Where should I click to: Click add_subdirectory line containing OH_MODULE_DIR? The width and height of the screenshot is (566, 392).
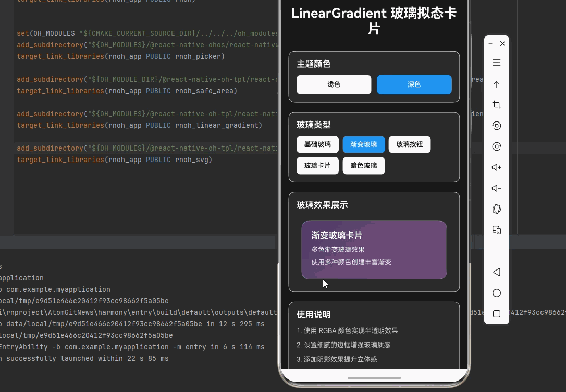(x=147, y=79)
